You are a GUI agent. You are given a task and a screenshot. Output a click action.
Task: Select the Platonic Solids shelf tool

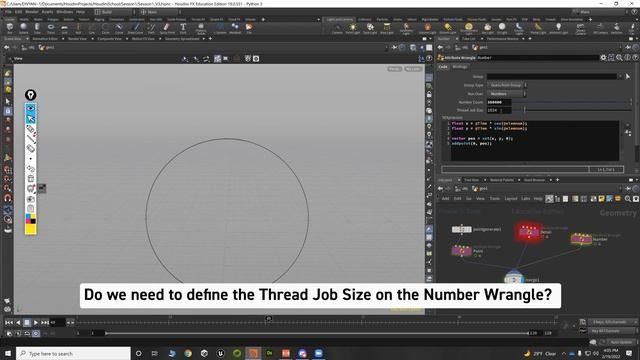(x=201, y=28)
